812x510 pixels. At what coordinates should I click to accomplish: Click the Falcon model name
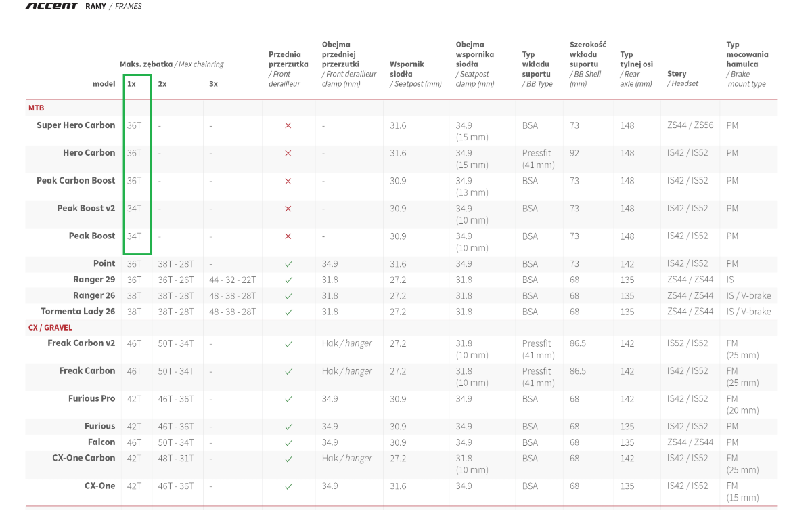tap(101, 442)
